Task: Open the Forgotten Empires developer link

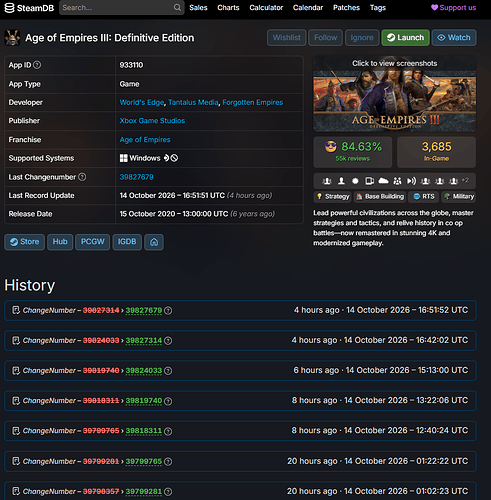Action: pyautogui.click(x=253, y=102)
